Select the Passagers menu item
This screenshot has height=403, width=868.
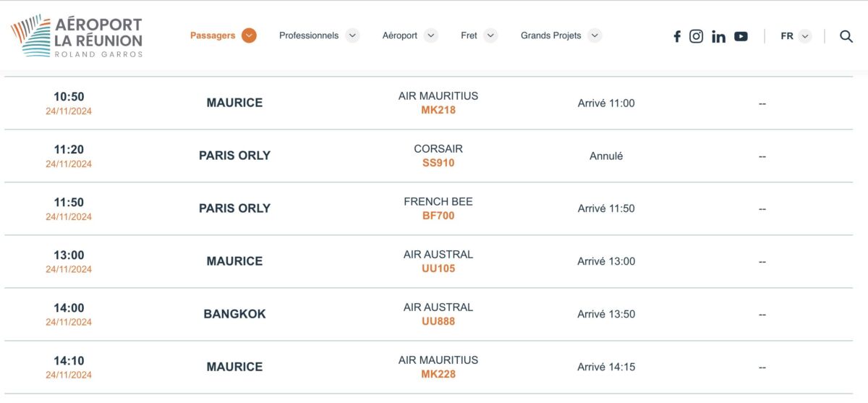click(x=213, y=35)
